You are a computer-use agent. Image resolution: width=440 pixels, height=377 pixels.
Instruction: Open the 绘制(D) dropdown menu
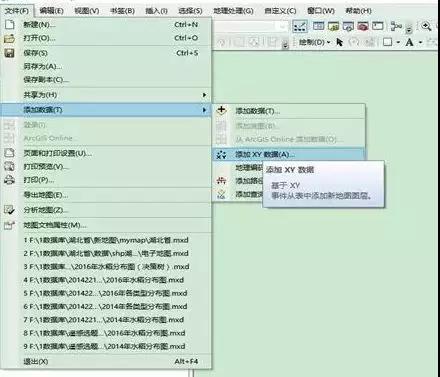(314, 42)
